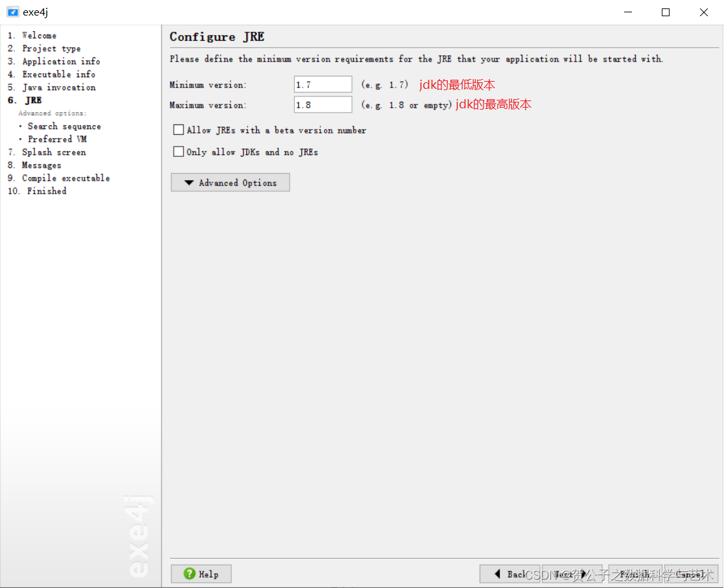Maximize the exe4j window
This screenshot has height=588, width=724.
[x=666, y=12]
